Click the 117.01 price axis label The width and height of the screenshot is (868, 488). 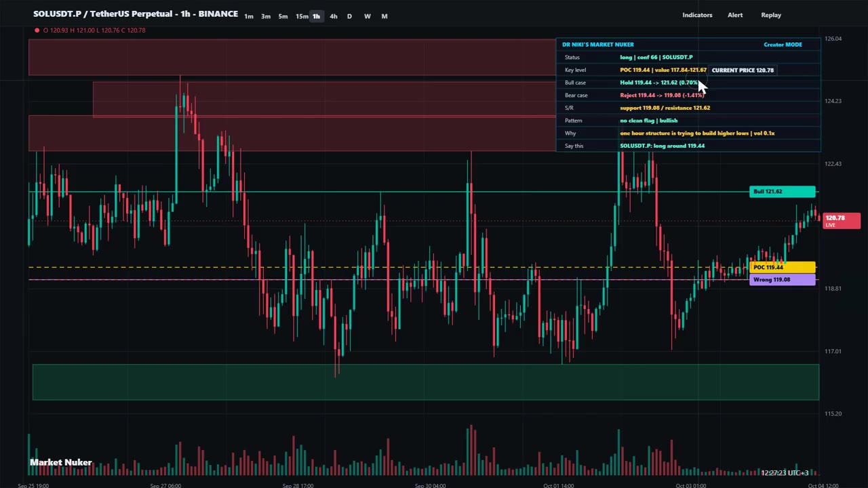pyautogui.click(x=833, y=351)
